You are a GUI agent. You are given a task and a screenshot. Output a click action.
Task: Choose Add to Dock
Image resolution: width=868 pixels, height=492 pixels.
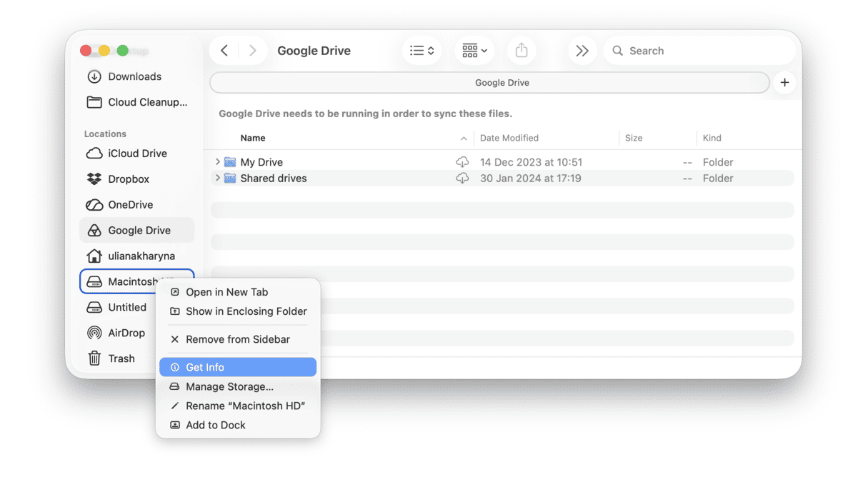click(x=238, y=425)
